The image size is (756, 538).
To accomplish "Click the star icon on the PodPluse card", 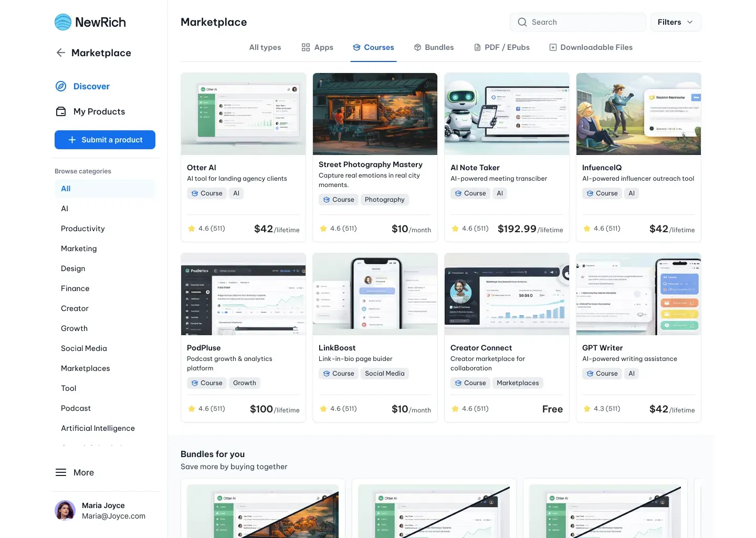I will 192,409.
